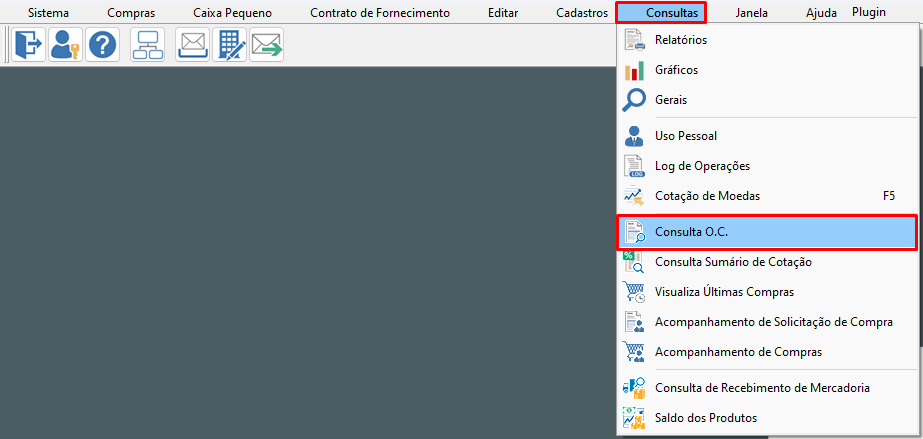
Task: Open Cotação de Moedas entry
Action: pyautogui.click(x=769, y=196)
